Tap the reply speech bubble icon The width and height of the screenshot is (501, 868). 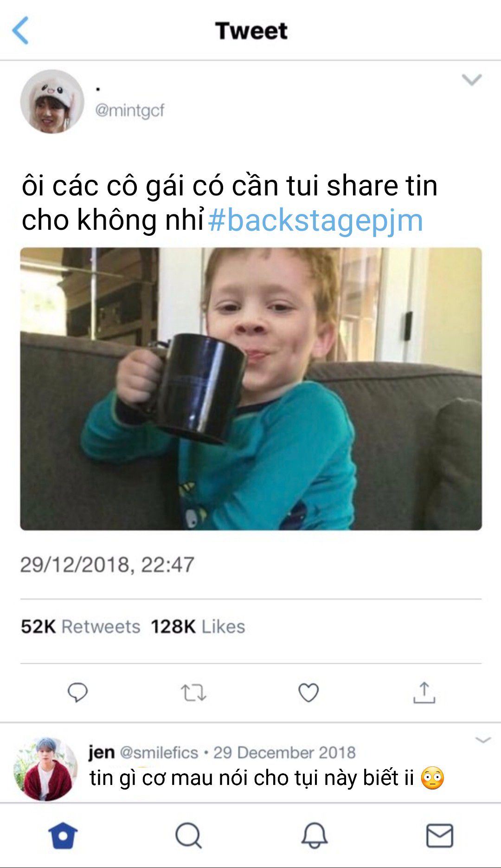coord(77,693)
